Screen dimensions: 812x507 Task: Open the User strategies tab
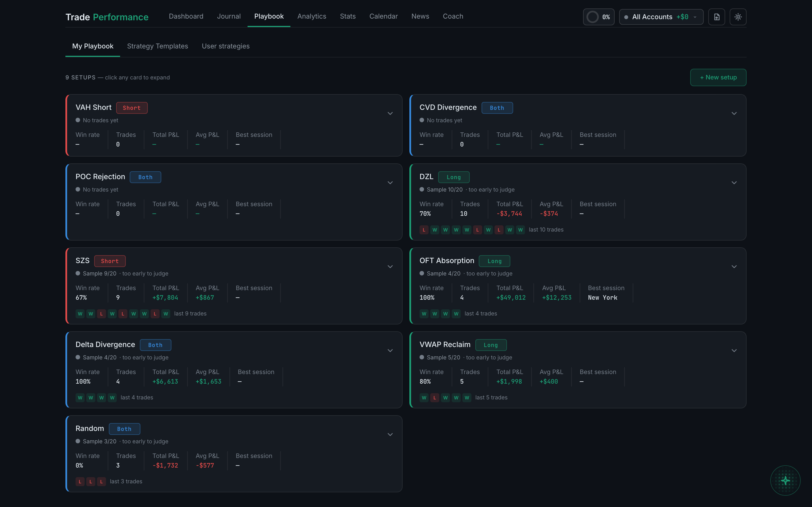coord(226,46)
